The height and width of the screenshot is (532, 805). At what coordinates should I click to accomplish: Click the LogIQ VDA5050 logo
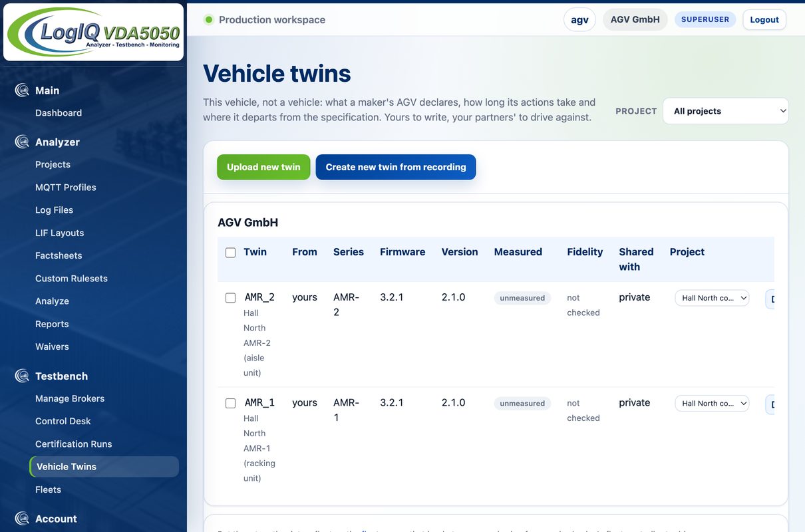click(93, 32)
